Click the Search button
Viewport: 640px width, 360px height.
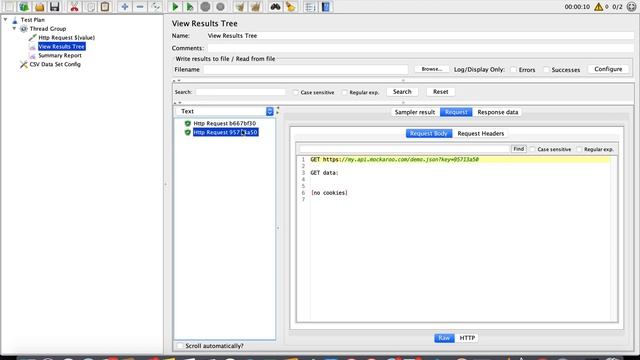402,92
